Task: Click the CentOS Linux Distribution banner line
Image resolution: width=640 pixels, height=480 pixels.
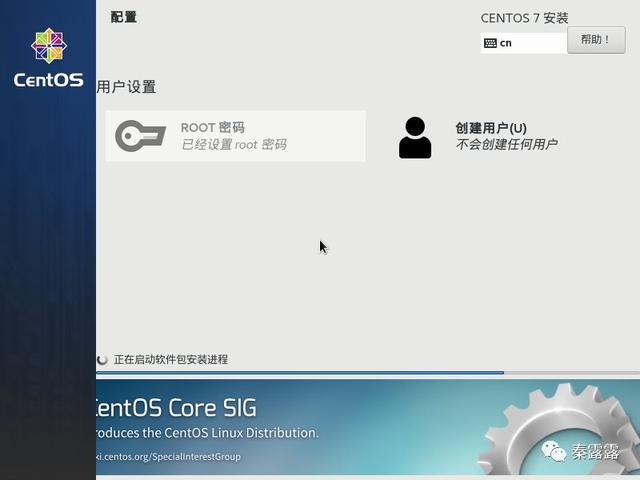Action: point(207,433)
